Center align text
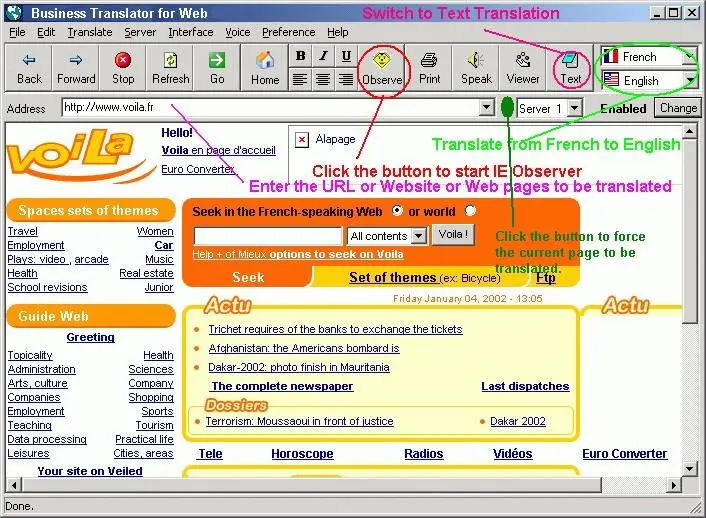 coord(323,79)
